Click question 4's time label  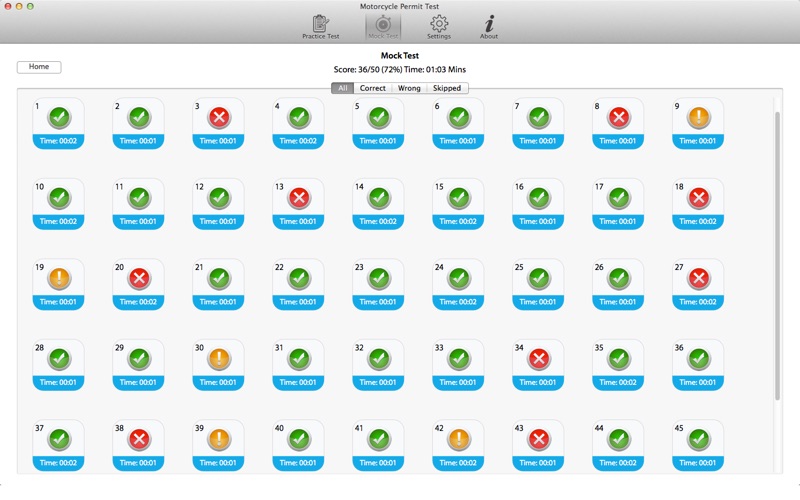(298, 141)
